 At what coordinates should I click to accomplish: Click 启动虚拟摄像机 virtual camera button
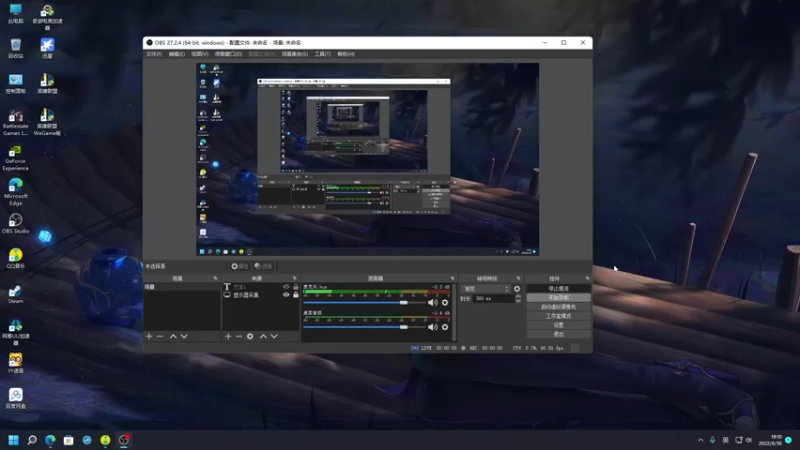point(559,307)
